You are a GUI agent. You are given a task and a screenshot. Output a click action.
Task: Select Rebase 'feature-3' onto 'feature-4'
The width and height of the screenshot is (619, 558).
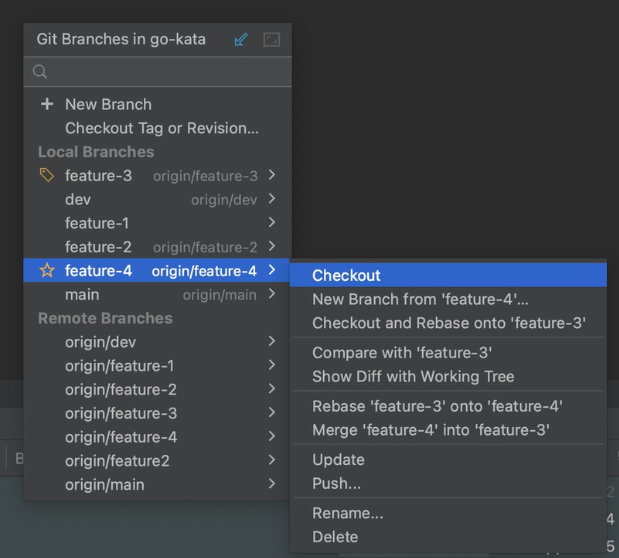[437, 406]
